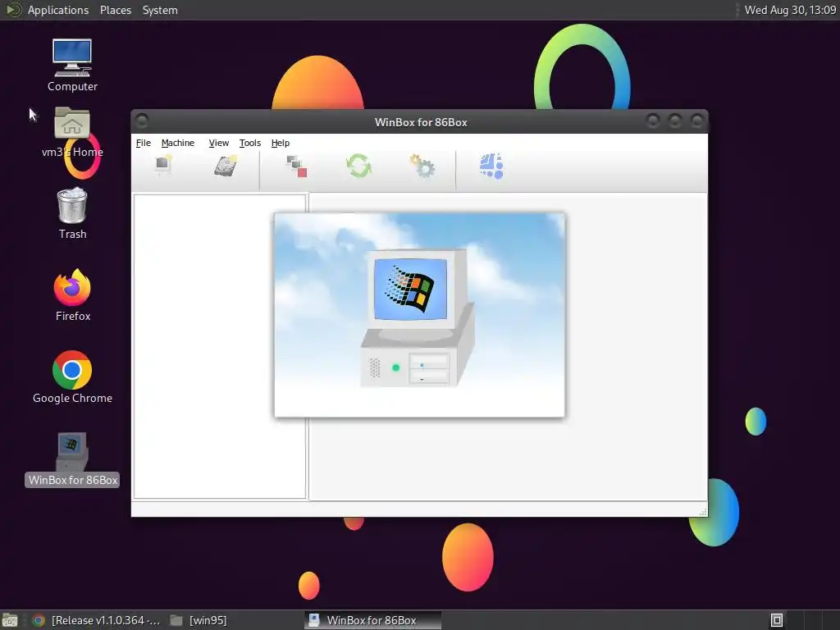This screenshot has height=630, width=840.
Task: Click the workspace switcher icon at bottom right
Action: coord(777,620)
